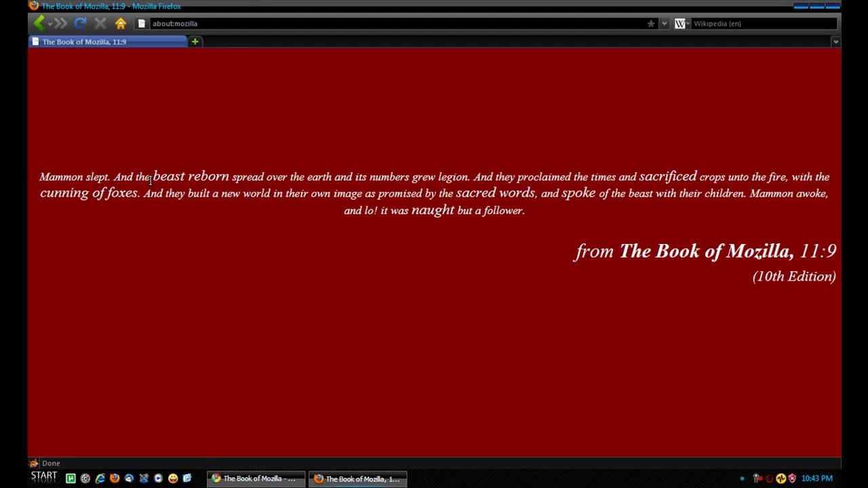Launch Firefox from the quick launch bar
868x488 pixels.
click(x=115, y=478)
